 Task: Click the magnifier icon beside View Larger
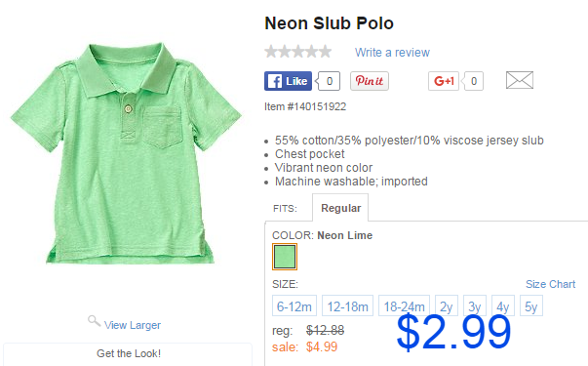[94, 321]
